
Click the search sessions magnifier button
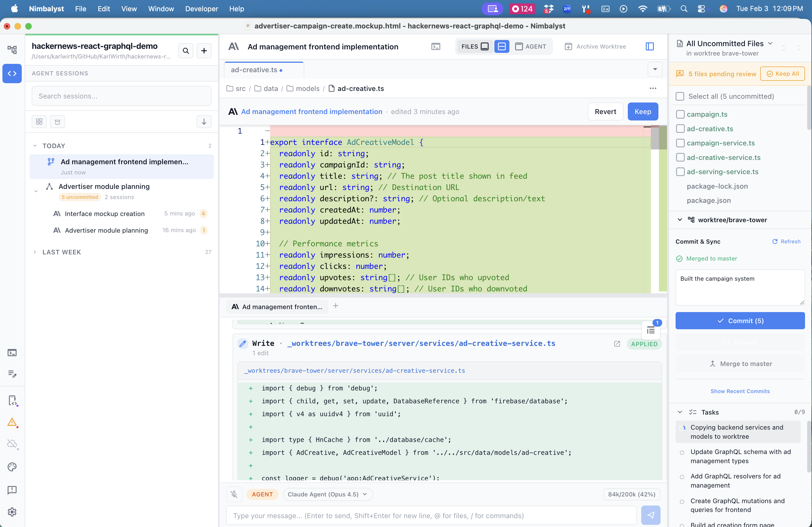186,51
